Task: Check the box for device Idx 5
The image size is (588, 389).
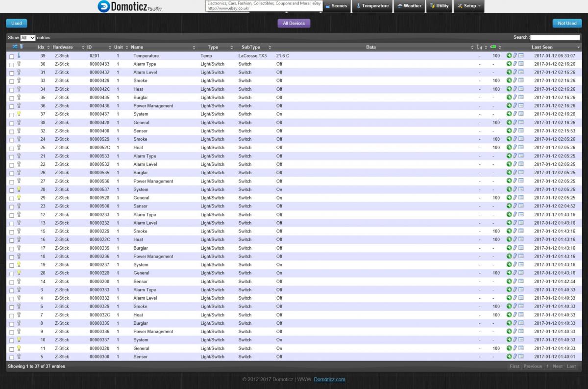Action: point(12,357)
